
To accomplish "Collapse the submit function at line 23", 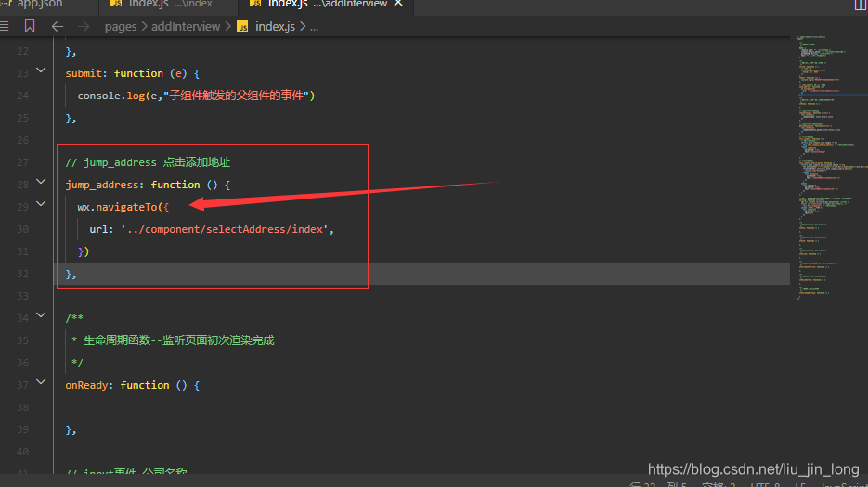I will point(41,70).
